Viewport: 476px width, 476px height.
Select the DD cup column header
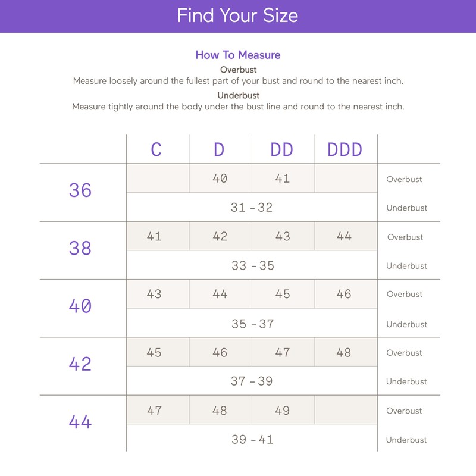[282, 149]
